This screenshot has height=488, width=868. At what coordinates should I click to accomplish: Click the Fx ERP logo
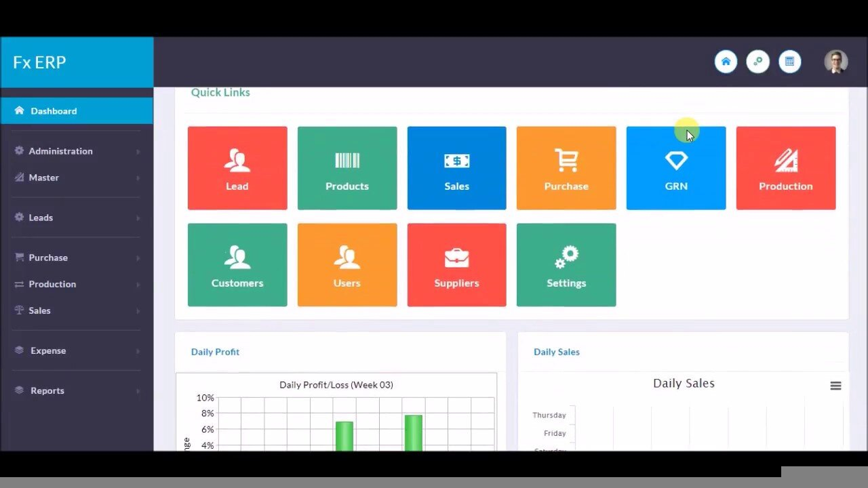point(39,62)
